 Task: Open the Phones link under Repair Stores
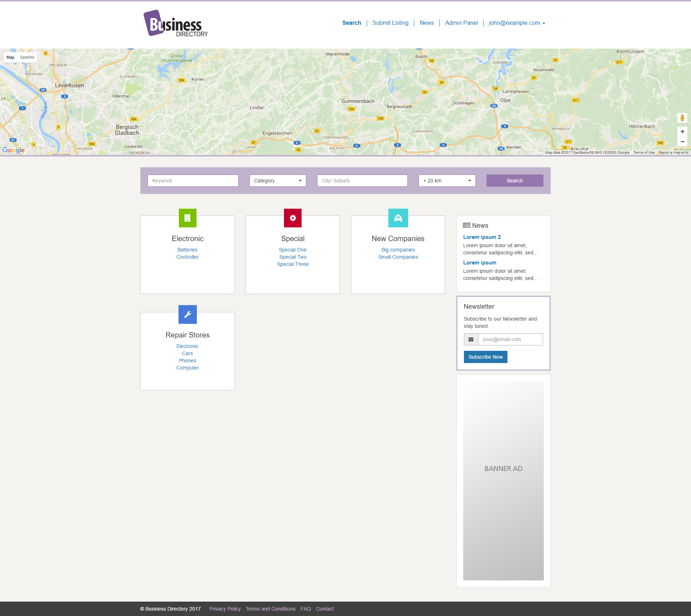tap(187, 361)
